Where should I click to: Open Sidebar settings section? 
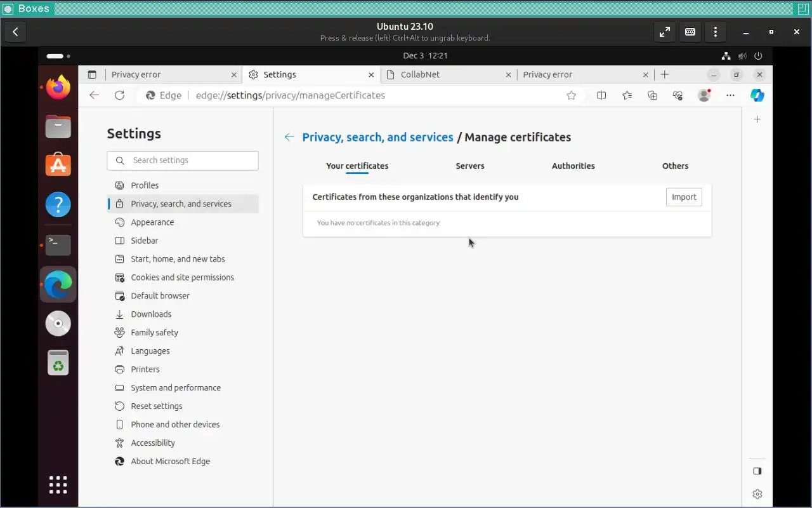tap(183, 241)
